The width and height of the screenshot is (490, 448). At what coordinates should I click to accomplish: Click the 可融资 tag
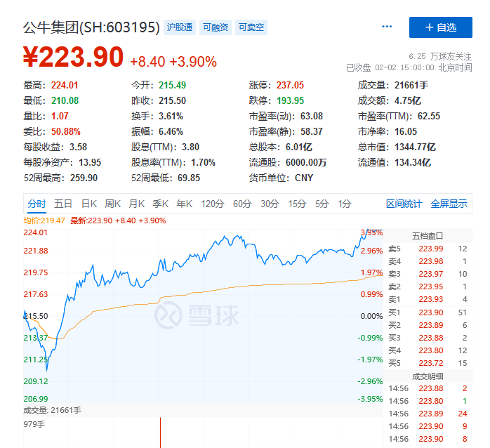pyautogui.click(x=216, y=27)
